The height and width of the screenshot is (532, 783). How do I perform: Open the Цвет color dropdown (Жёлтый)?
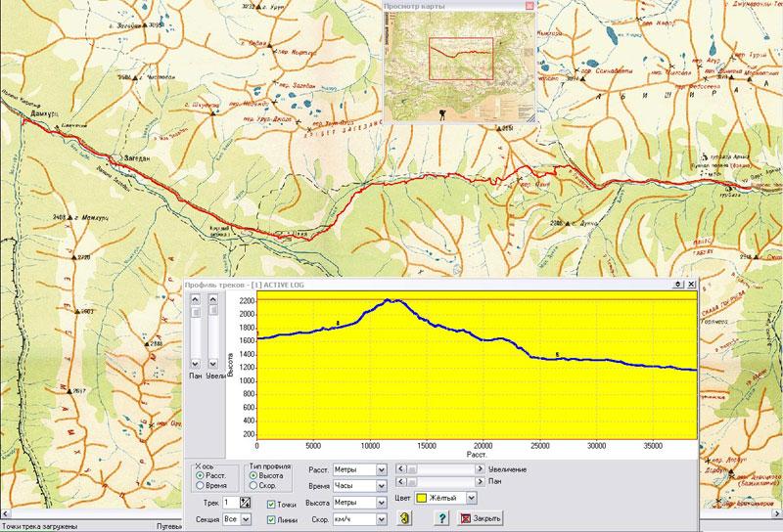pos(472,498)
